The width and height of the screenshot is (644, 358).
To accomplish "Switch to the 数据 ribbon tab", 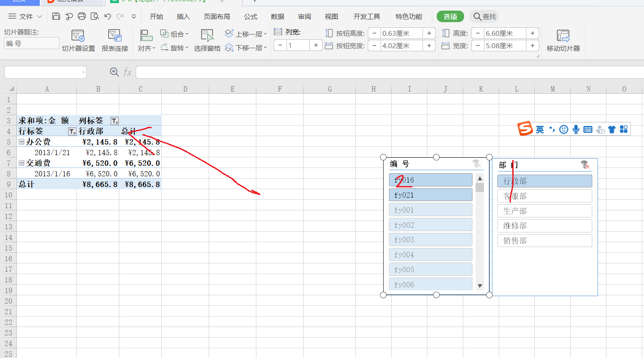I will click(x=278, y=17).
